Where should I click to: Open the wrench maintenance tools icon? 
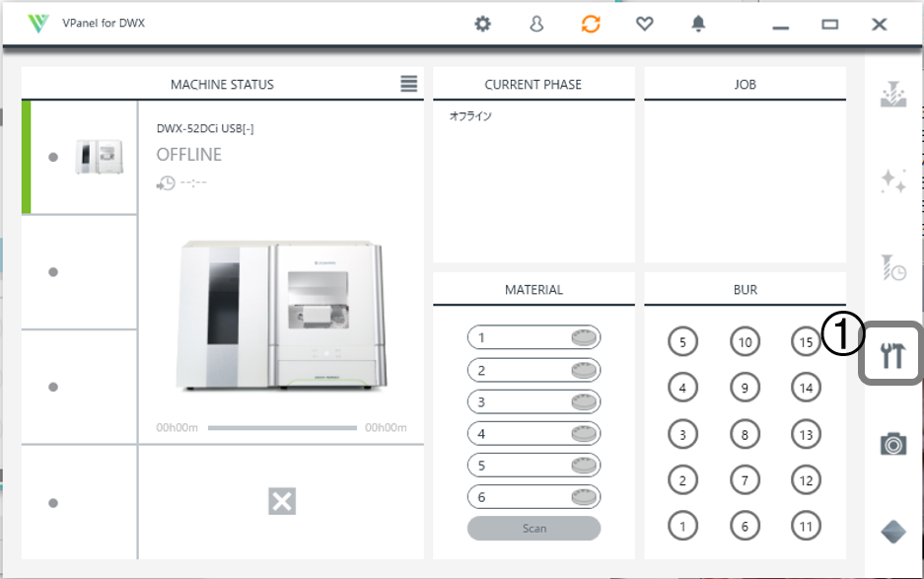[x=892, y=355]
